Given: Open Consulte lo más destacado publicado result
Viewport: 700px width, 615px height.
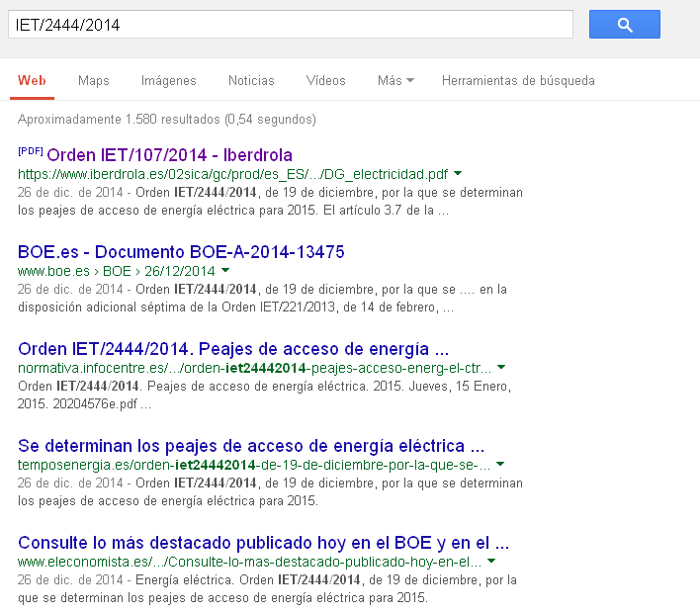Looking at the screenshot, I should [263, 543].
